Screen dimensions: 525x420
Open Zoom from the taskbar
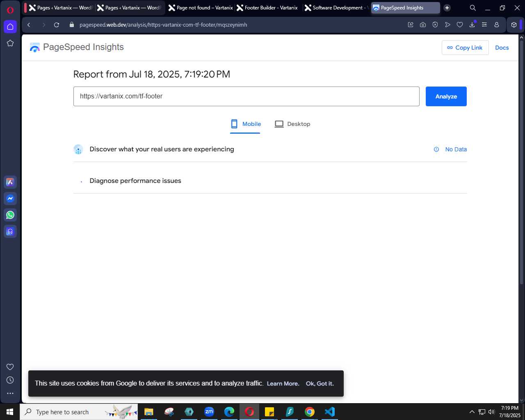209,412
